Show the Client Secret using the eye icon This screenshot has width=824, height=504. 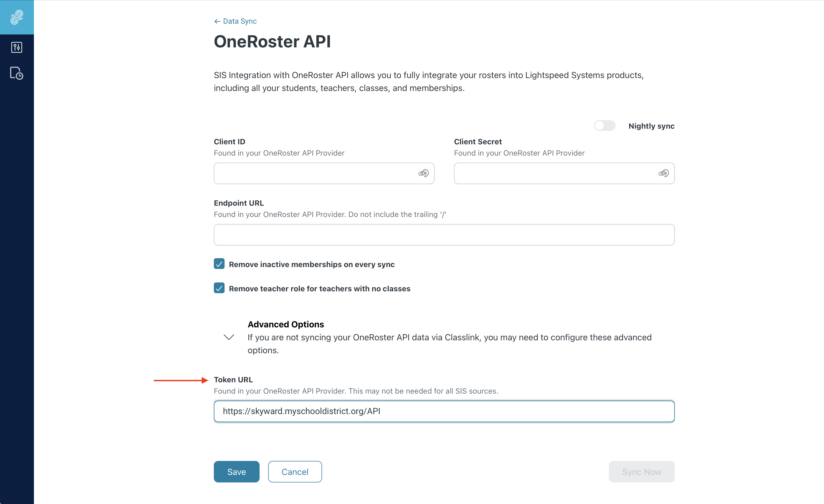coord(664,173)
